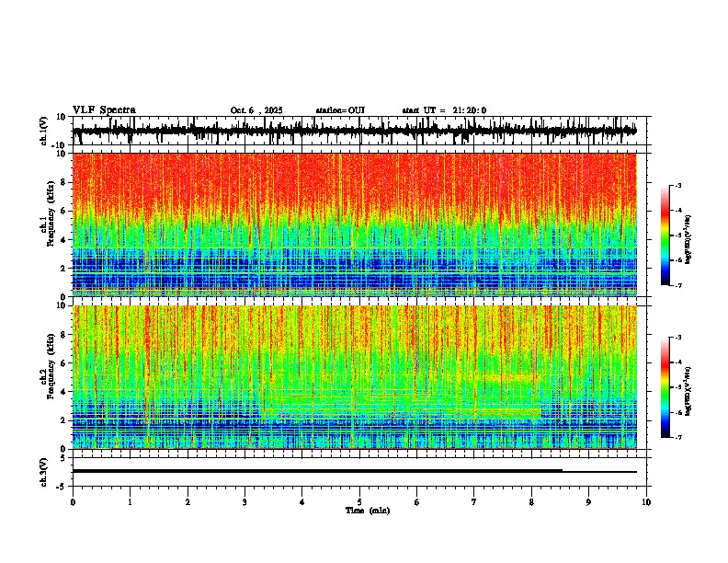The width and height of the screenshot is (728, 563).
Task: Click the "-5" tick label on ch.3(V) axis
Action: (62, 487)
